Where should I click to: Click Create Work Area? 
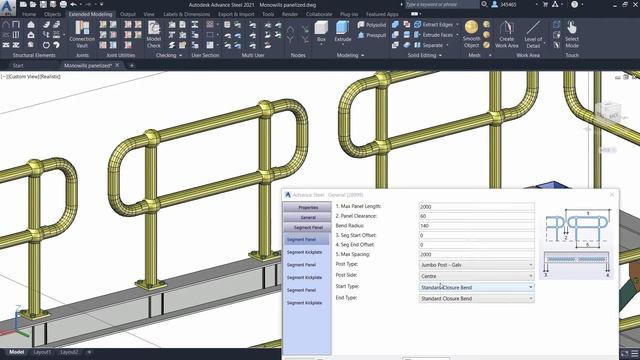click(x=507, y=34)
